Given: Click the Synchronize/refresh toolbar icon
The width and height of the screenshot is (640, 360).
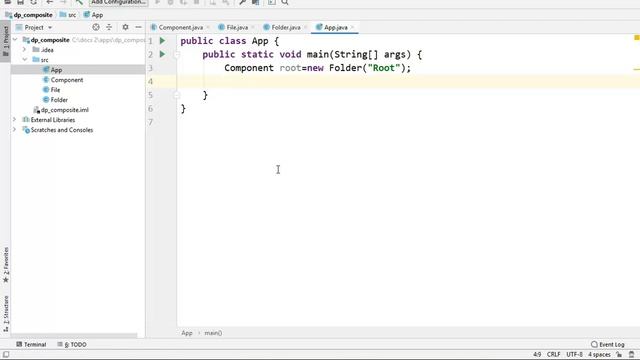Looking at the screenshot, I should click(x=33, y=2).
